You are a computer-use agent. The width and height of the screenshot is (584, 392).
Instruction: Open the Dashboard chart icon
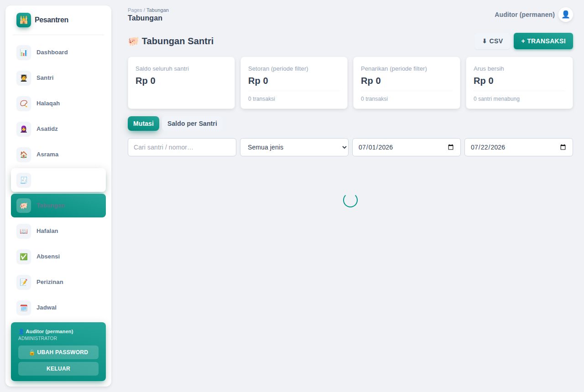pos(24,52)
